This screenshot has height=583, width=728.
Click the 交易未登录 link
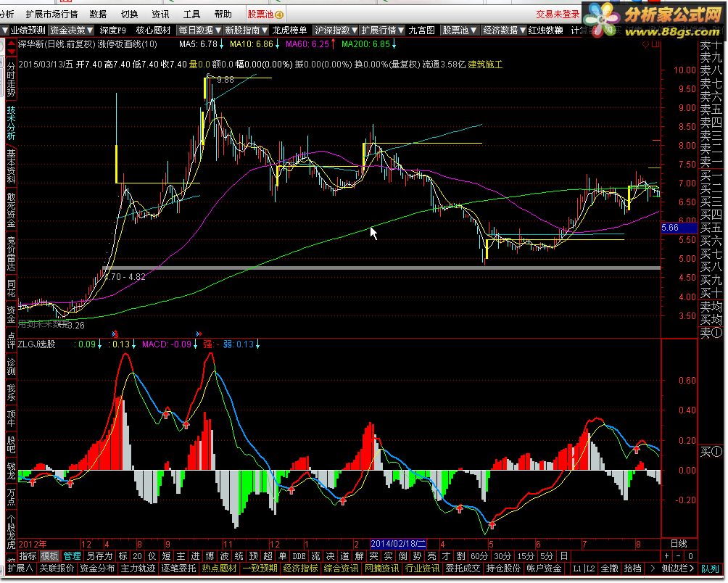pyautogui.click(x=558, y=15)
